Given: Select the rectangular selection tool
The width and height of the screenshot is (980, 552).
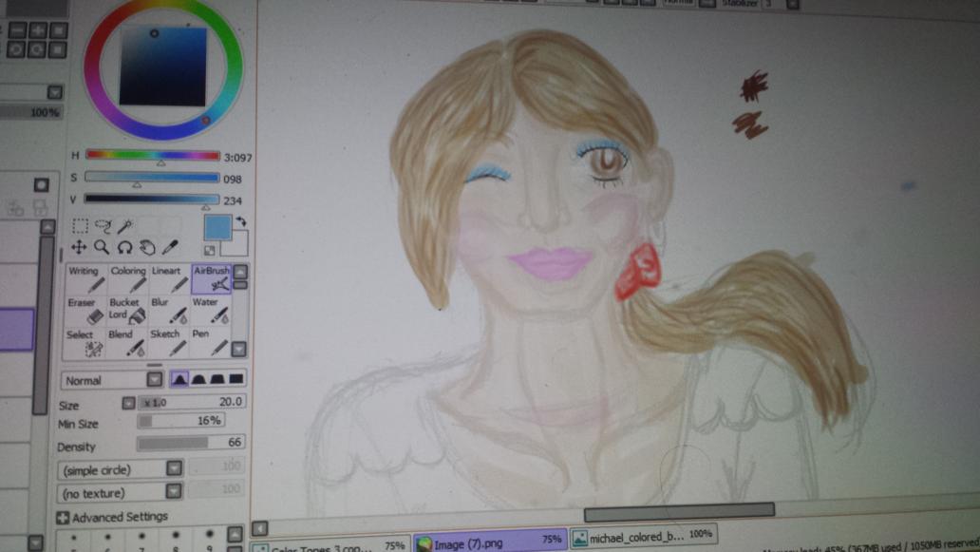Looking at the screenshot, I should [80, 226].
